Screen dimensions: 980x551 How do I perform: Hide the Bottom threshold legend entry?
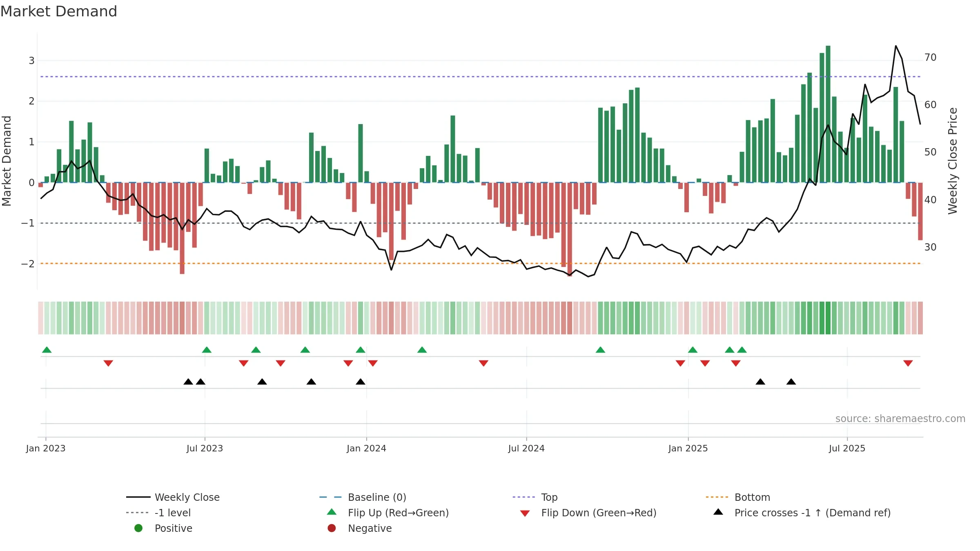click(738, 497)
